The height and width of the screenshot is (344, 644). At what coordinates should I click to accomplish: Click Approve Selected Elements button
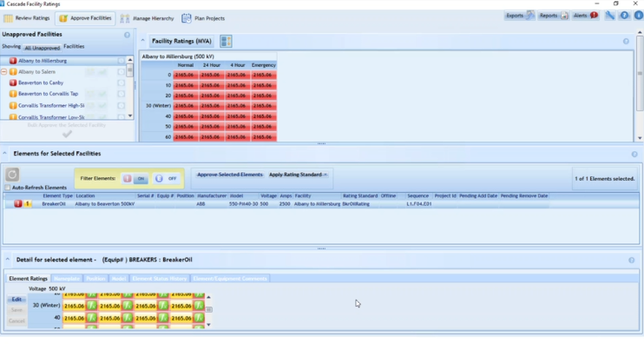tap(230, 175)
